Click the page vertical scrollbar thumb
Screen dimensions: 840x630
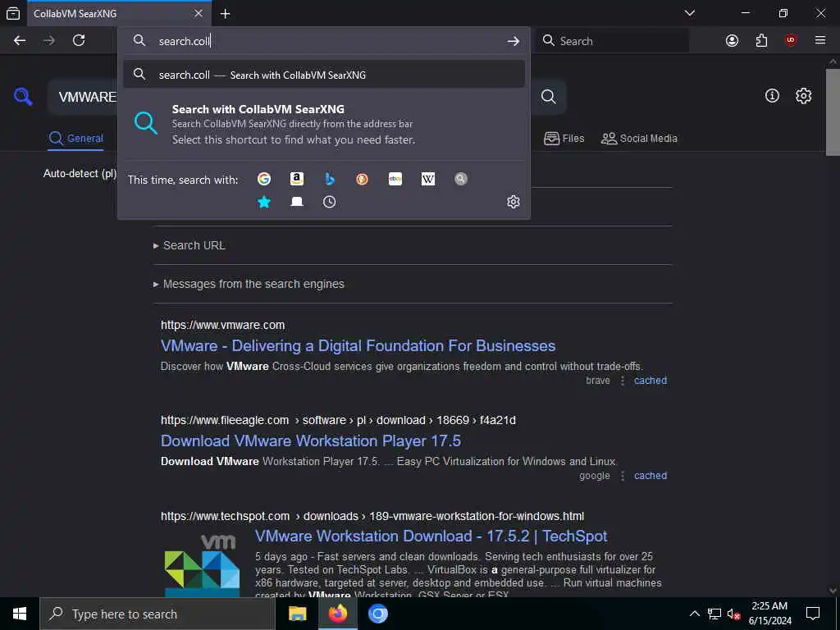pos(833,112)
